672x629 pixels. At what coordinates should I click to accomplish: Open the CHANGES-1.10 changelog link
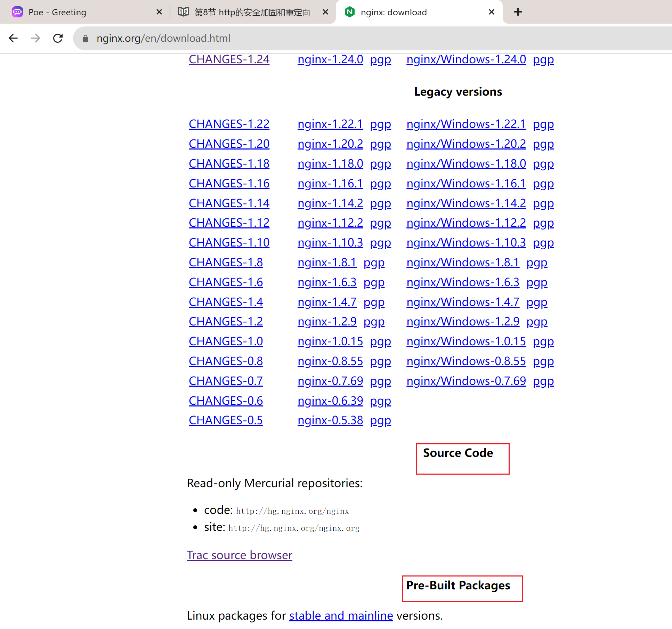click(x=229, y=242)
